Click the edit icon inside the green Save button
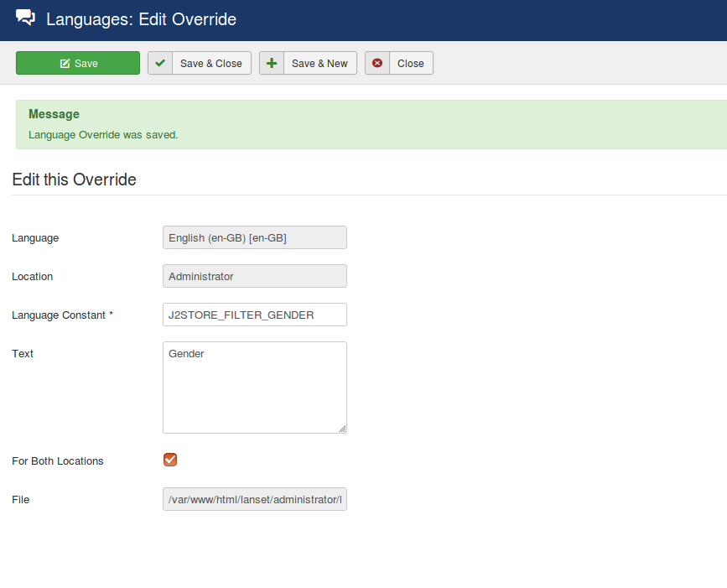The height and width of the screenshot is (588, 727). [65, 64]
